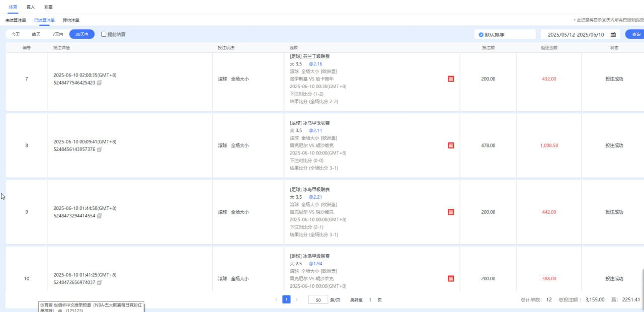Copy bet number 5248472656974037
This screenshot has width=644, height=312.
99,283
